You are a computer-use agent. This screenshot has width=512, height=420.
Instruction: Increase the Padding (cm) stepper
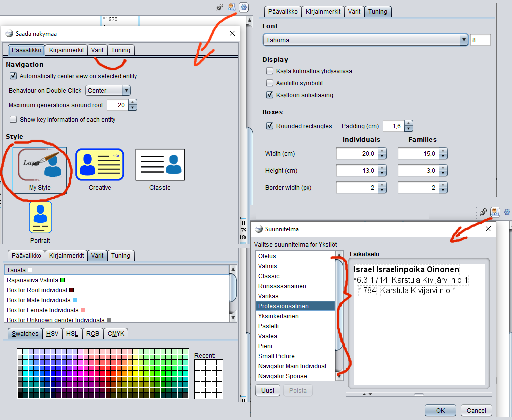click(x=409, y=123)
